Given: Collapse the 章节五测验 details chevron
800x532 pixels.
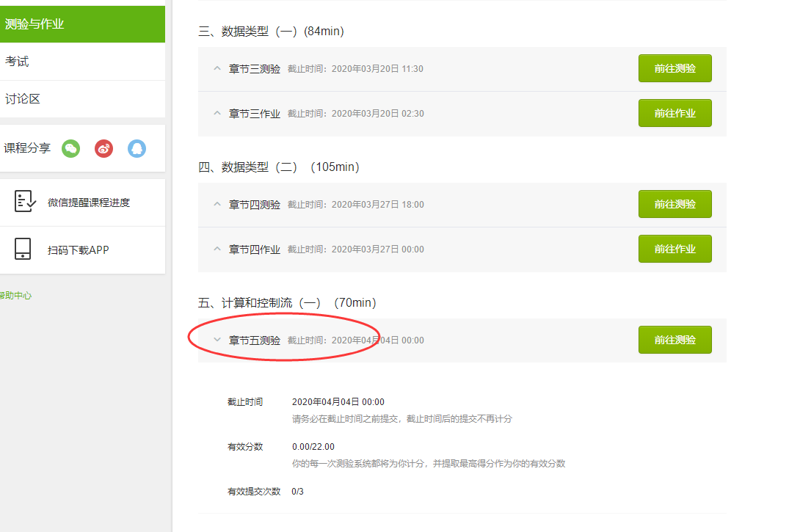Looking at the screenshot, I should tap(217, 340).
